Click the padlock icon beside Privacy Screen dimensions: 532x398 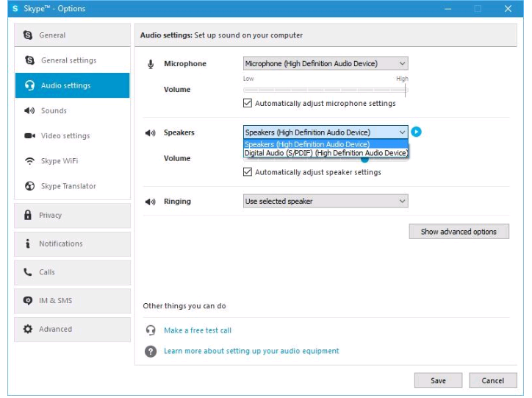pyautogui.click(x=28, y=215)
